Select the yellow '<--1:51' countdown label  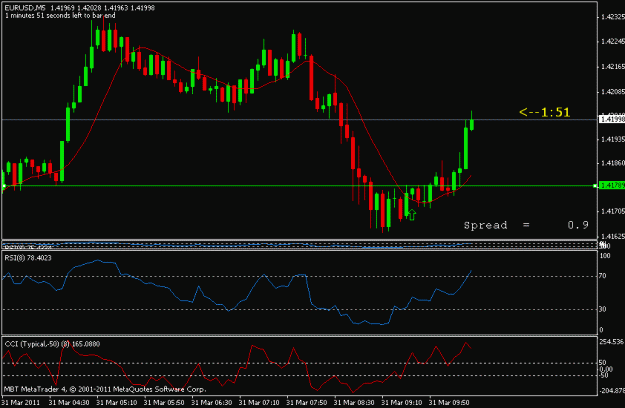[544, 112]
